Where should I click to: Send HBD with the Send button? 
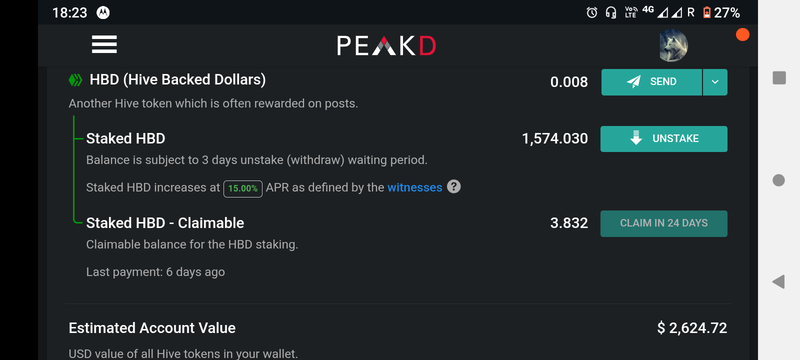652,82
